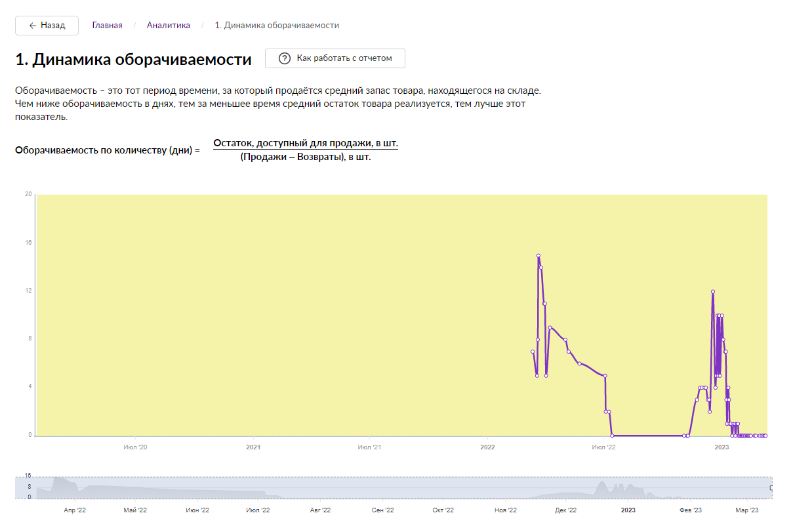Image resolution: width=793 pixels, height=532 pixels.
Task: Click the 2021 label on main axis
Action: coord(253,447)
